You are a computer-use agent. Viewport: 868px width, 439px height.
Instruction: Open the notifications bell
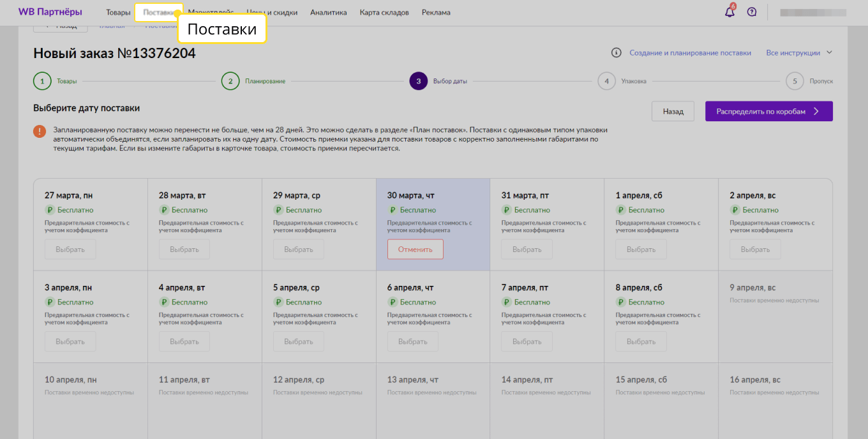tap(730, 12)
